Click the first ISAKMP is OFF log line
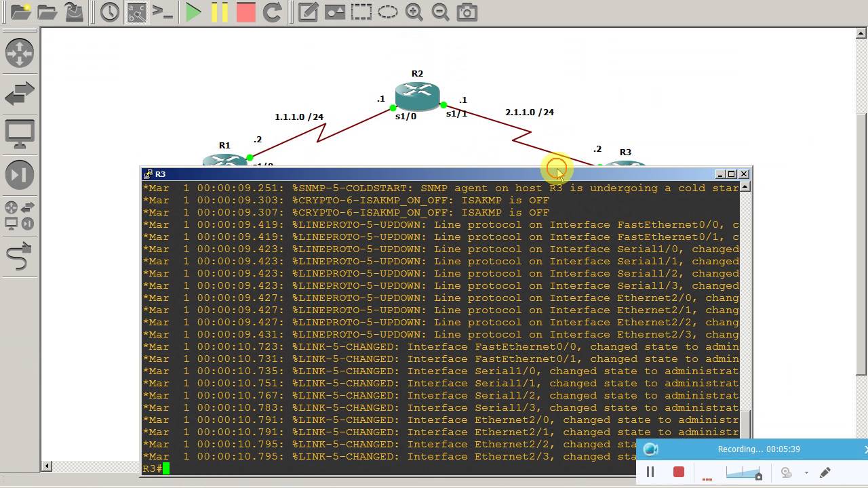 click(x=346, y=200)
